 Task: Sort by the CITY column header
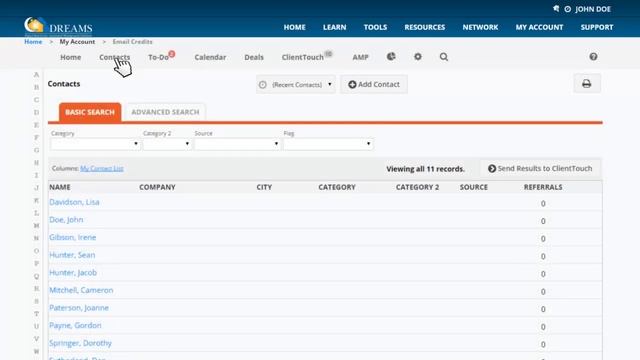264,187
